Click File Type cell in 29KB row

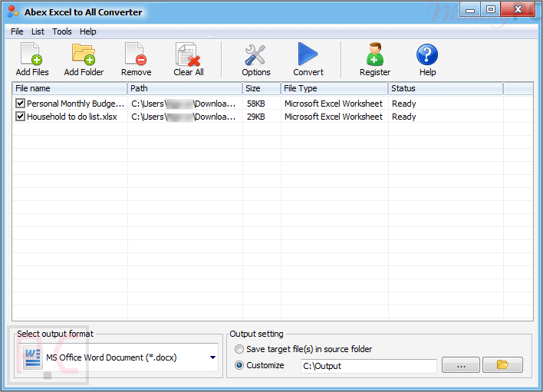pos(334,117)
